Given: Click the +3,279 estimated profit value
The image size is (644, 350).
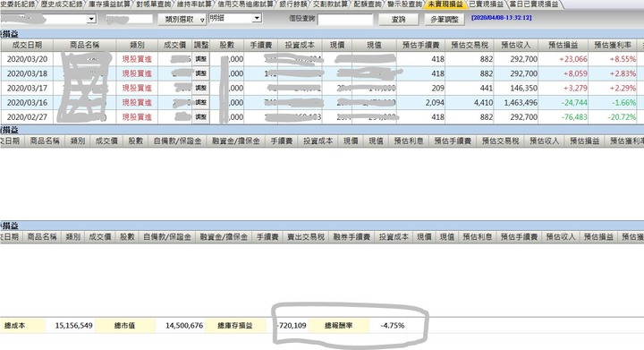Looking at the screenshot, I should (x=575, y=88).
